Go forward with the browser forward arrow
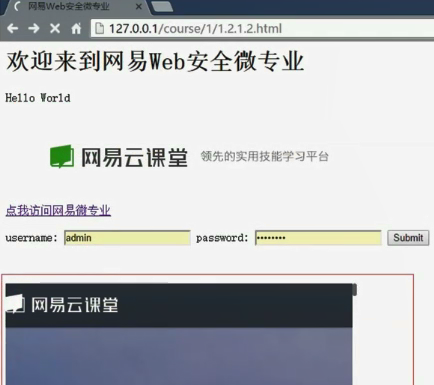This screenshot has height=385, width=434. point(34,28)
